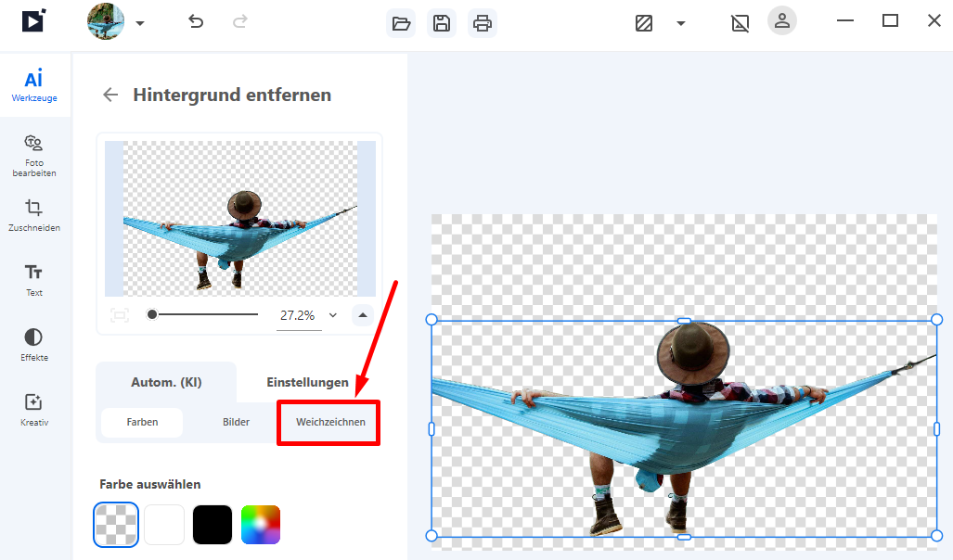Open the AI Werkzeuge panel
This screenshot has width=953, height=560.
click(34, 85)
